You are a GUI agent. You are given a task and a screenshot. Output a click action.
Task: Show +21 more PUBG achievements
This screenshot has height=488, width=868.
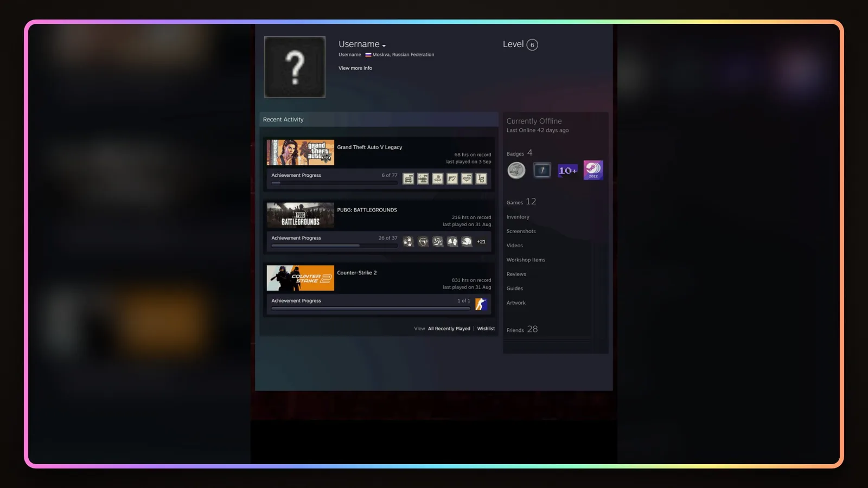[481, 242]
